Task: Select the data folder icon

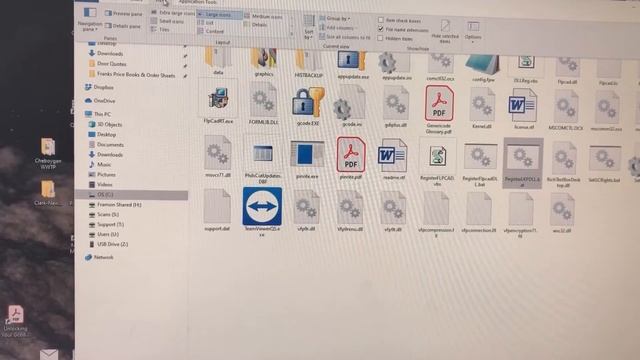Action: [218, 59]
